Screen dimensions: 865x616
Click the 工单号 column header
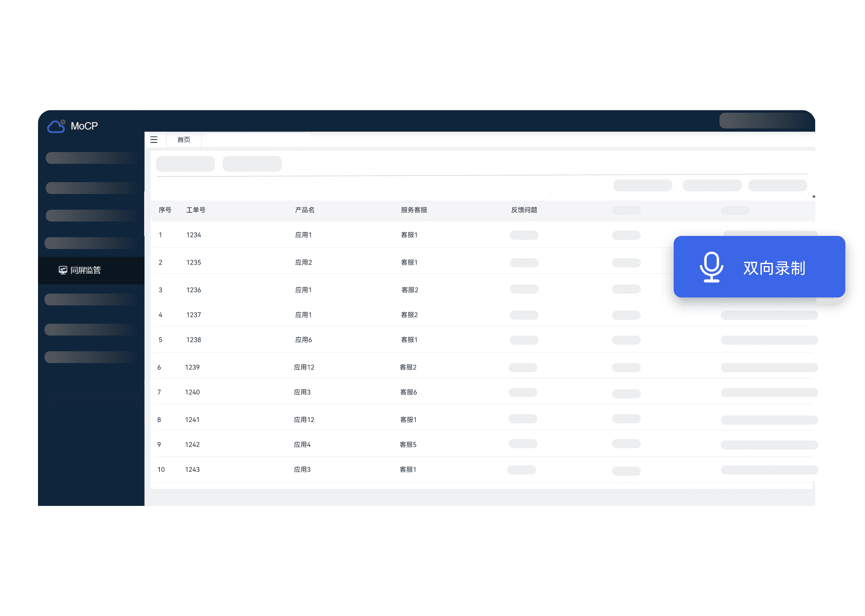pyautogui.click(x=196, y=210)
